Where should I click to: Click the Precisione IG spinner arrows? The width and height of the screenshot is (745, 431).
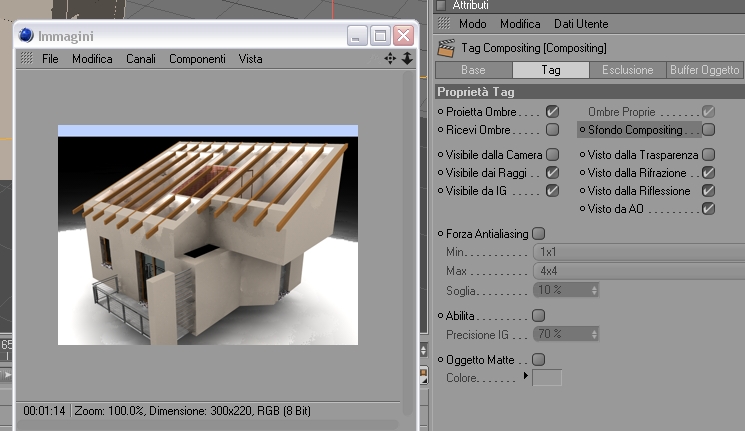tap(594, 334)
